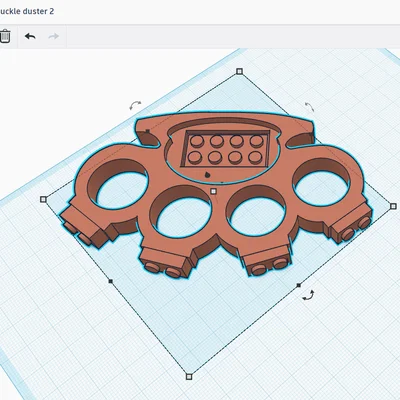Click the white center height handle

(x=214, y=191)
